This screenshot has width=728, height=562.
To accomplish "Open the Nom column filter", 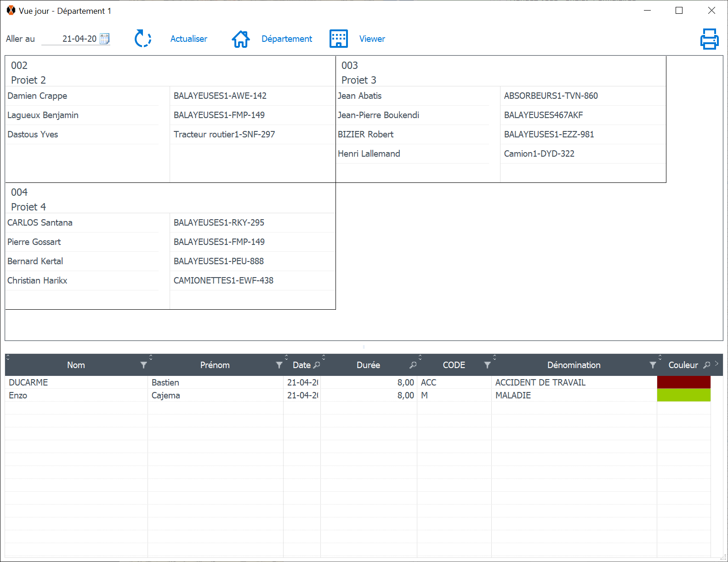I will point(143,365).
